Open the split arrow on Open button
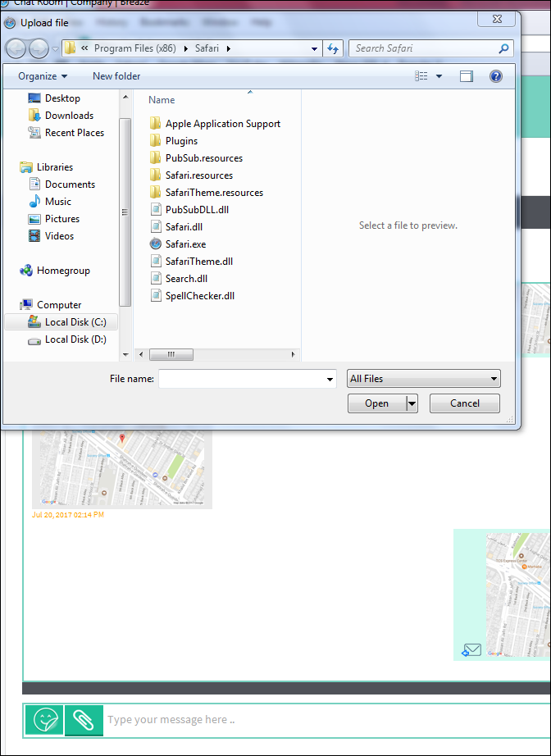The width and height of the screenshot is (551, 756). tap(412, 403)
